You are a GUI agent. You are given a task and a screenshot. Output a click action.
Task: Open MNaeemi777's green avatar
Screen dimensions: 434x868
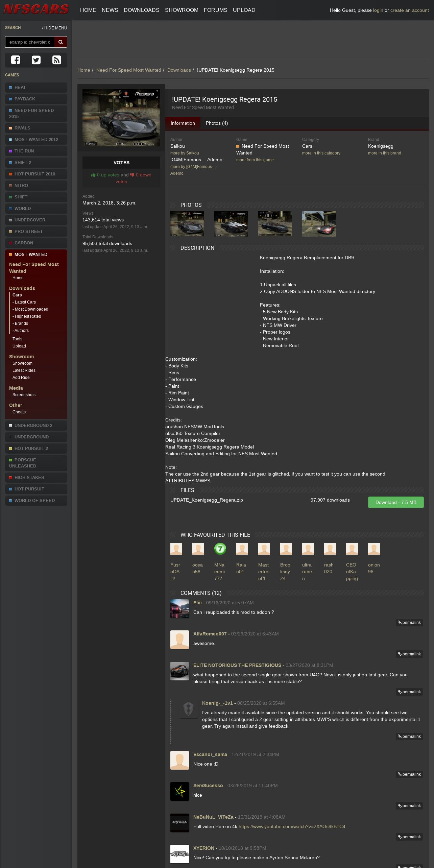(220, 549)
